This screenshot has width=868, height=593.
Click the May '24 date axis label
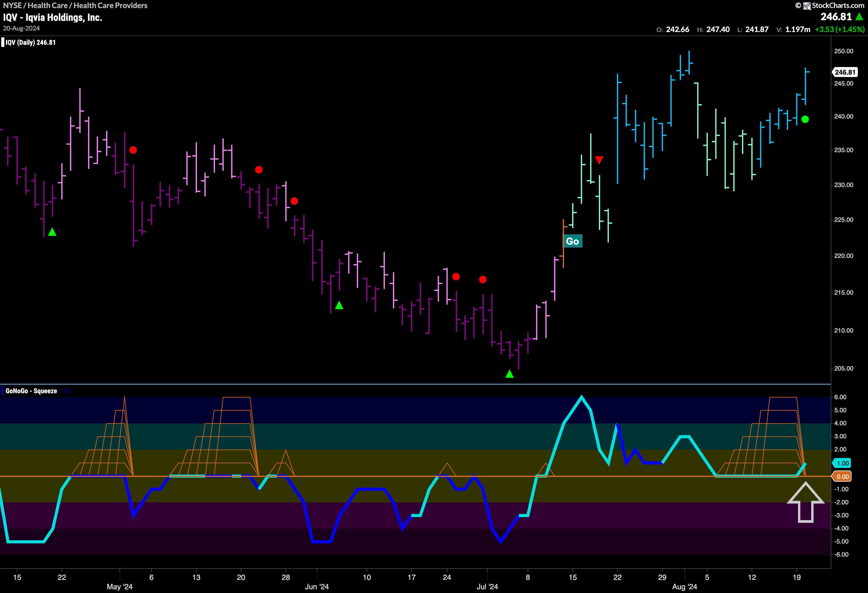point(119,587)
